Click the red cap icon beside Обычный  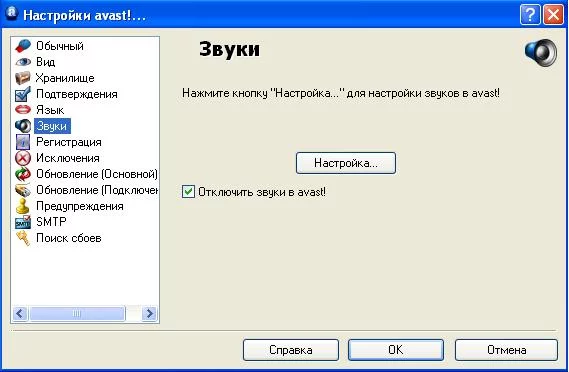(23, 46)
